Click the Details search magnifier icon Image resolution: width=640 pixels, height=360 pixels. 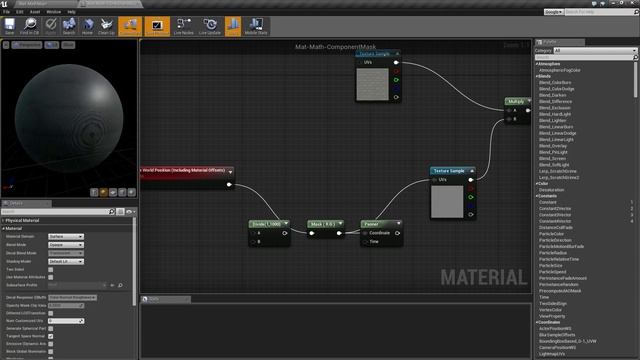point(111,211)
